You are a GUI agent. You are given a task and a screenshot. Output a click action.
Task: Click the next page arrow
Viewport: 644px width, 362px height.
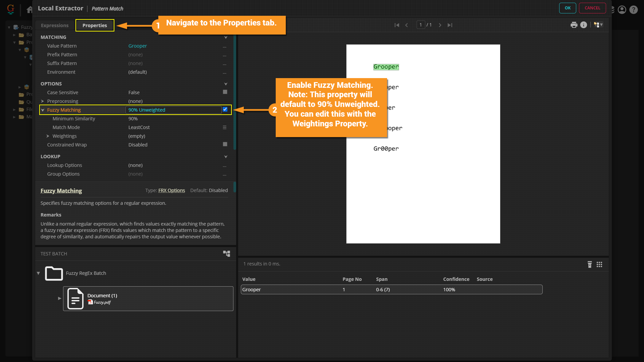440,25
